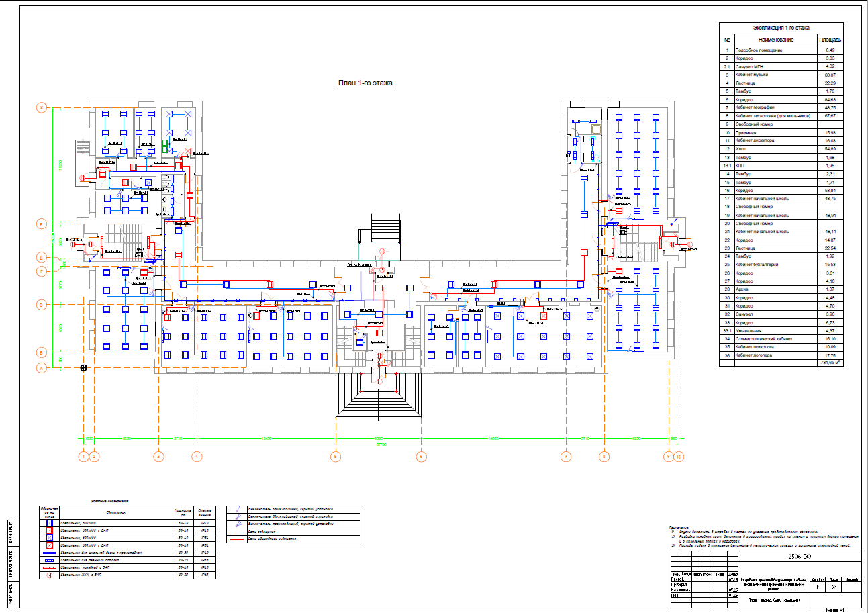Click the axis bubble labeled Е
This screenshot has height=613, width=868.
point(40,224)
